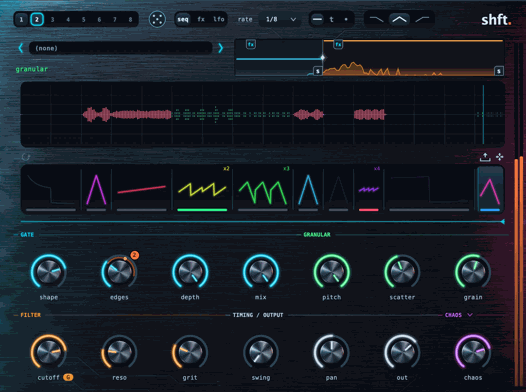Click the green granular mode label
This screenshot has width=526, height=392.
[x=32, y=69]
